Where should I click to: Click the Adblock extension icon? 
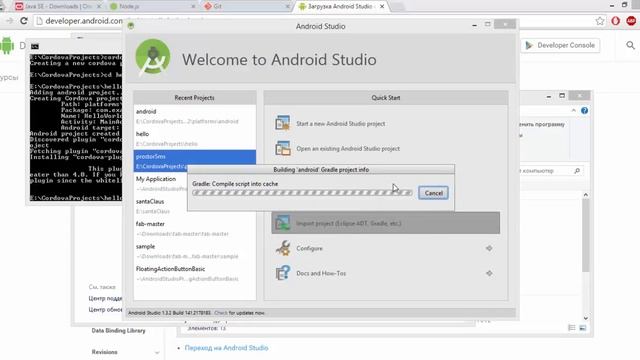(x=631, y=21)
